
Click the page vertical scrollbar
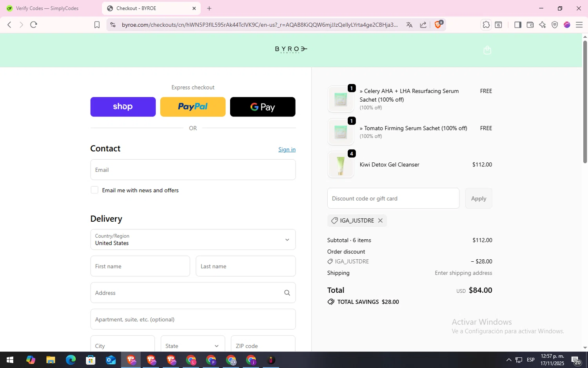(x=585, y=101)
